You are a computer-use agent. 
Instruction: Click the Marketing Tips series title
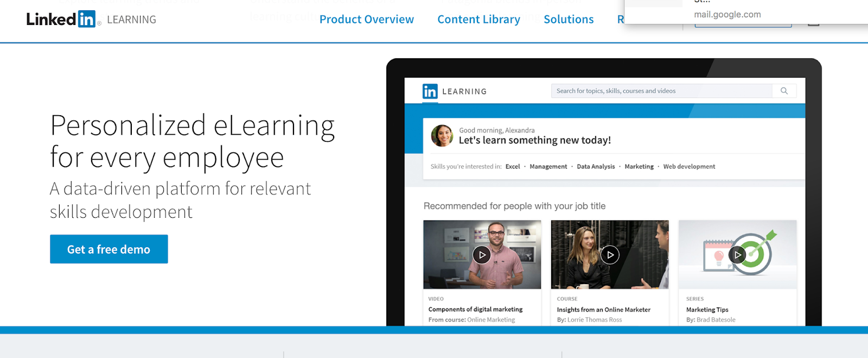click(707, 310)
